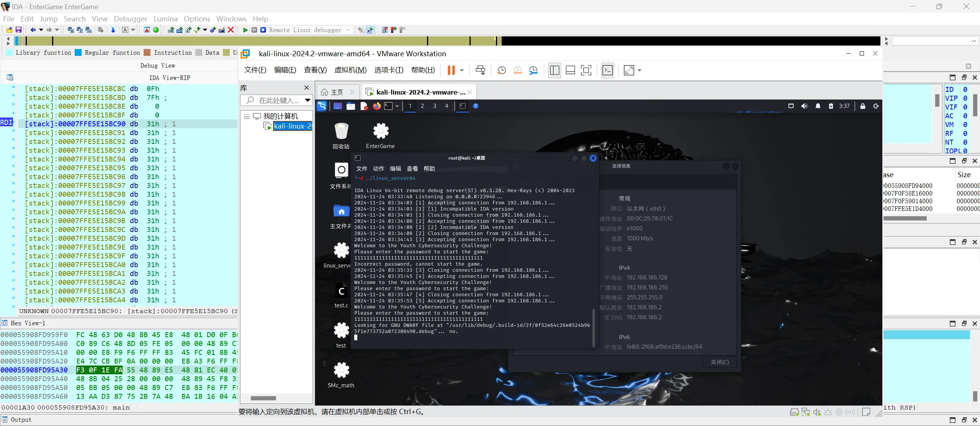
Task: Click the 关闭(C) button in connection info
Action: coord(720,362)
